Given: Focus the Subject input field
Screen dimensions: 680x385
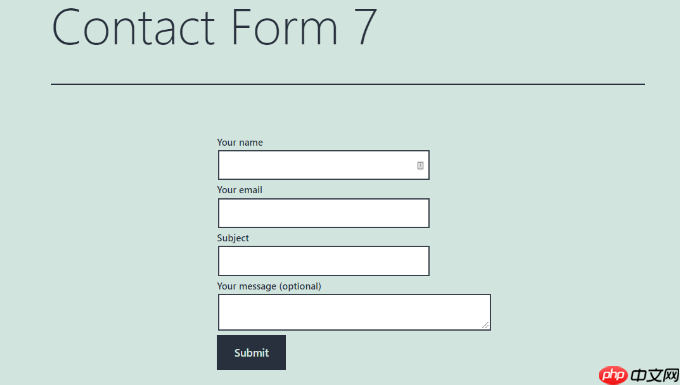Looking at the screenshot, I should click(x=324, y=261).
